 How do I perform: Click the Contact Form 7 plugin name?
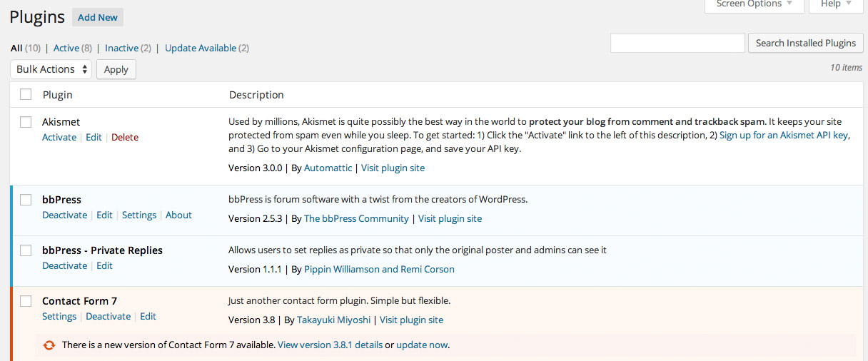click(x=79, y=301)
